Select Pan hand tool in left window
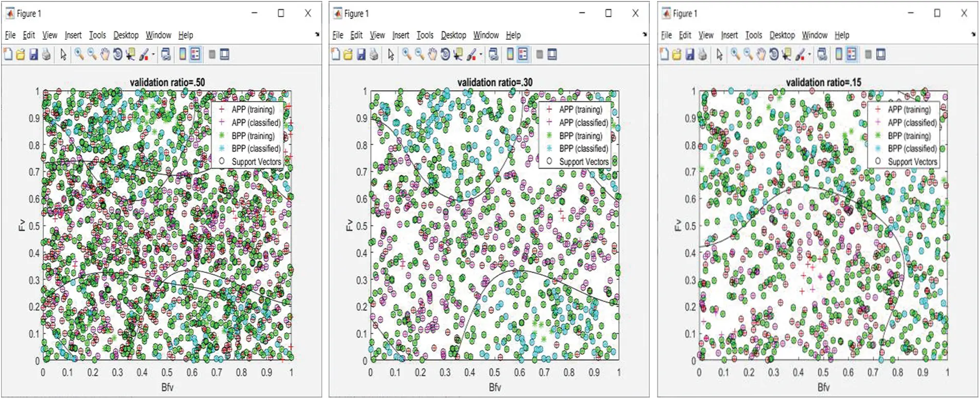Screen dimensions: 980x399 (105, 54)
